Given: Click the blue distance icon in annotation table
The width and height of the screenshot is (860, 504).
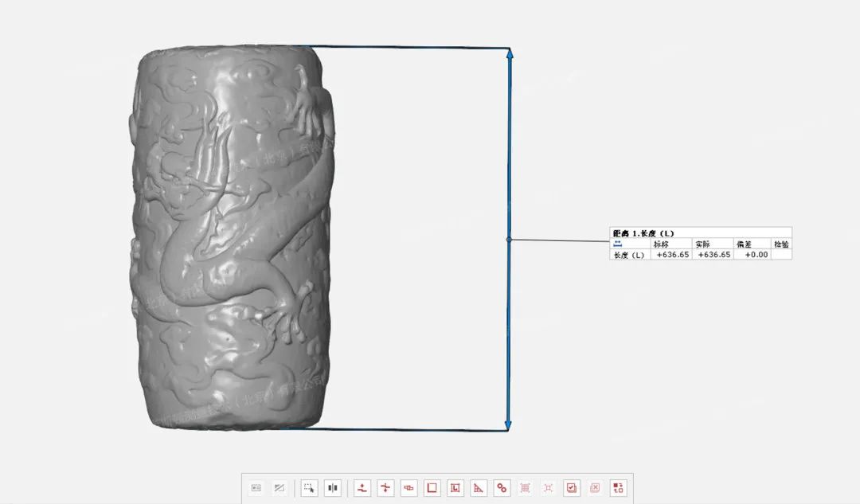Looking at the screenshot, I should 618,244.
